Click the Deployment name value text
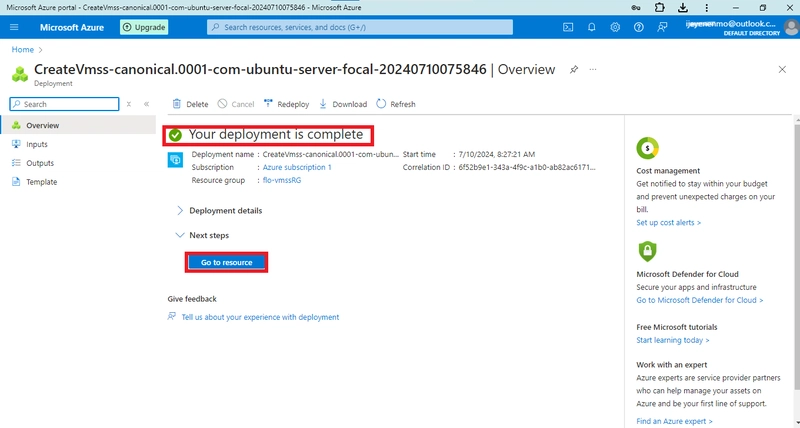 [x=331, y=154]
